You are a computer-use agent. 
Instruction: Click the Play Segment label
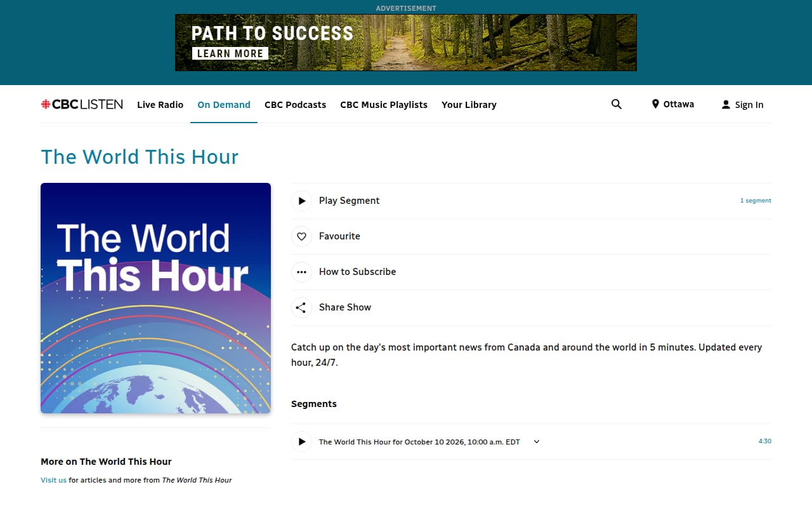point(350,201)
